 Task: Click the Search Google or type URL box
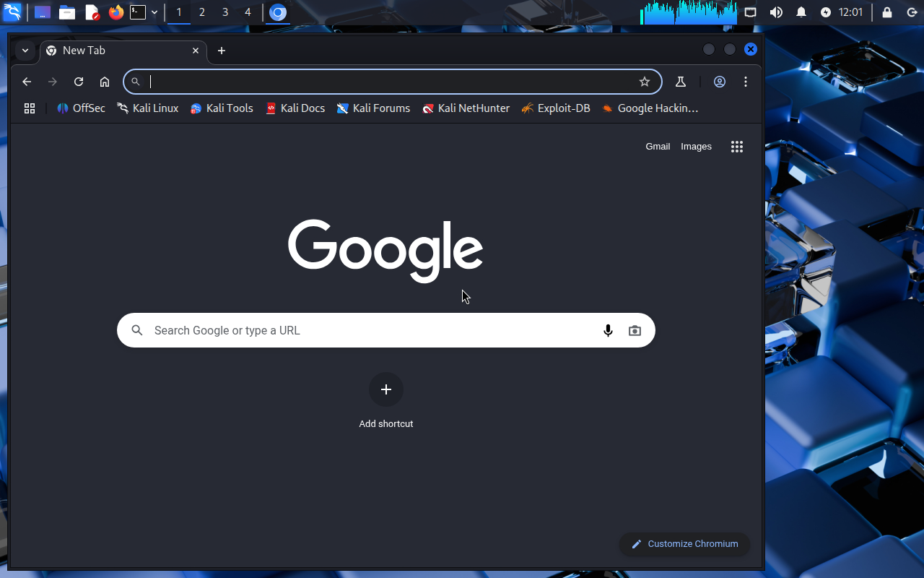coord(386,330)
